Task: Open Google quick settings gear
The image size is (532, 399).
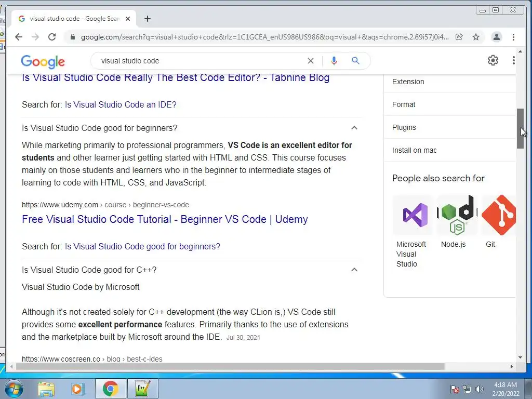Action: coord(493,60)
